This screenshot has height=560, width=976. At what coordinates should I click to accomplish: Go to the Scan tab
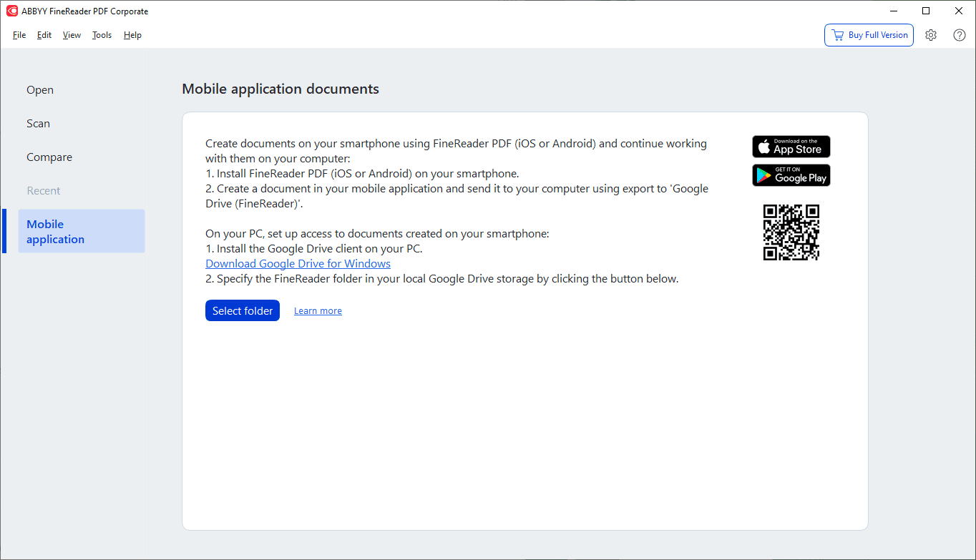(39, 124)
